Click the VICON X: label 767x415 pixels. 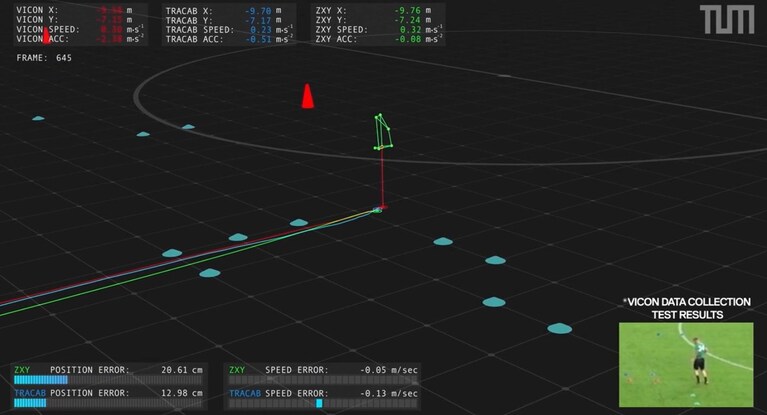point(37,10)
